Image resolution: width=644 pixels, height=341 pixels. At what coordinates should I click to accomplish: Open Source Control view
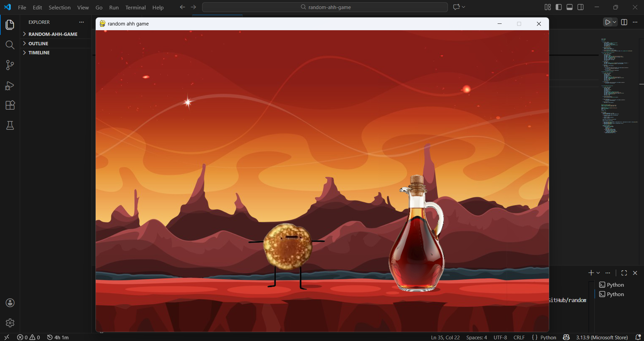point(10,65)
